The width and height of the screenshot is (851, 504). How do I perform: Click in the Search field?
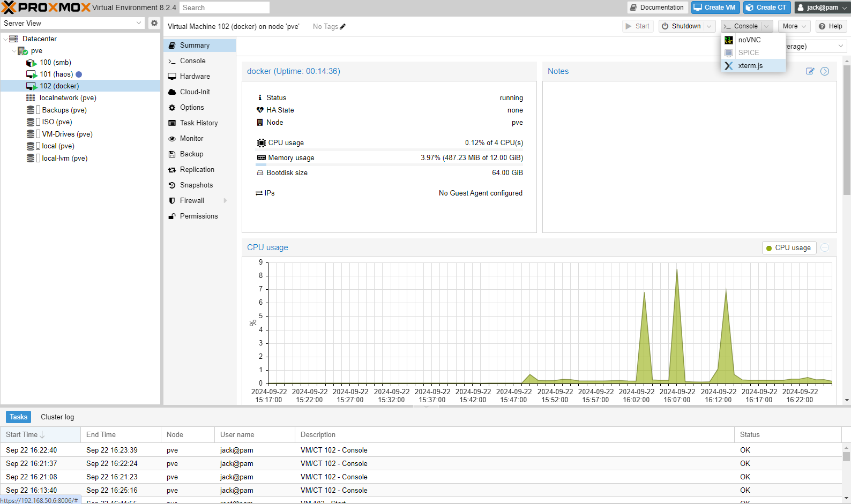click(x=224, y=7)
